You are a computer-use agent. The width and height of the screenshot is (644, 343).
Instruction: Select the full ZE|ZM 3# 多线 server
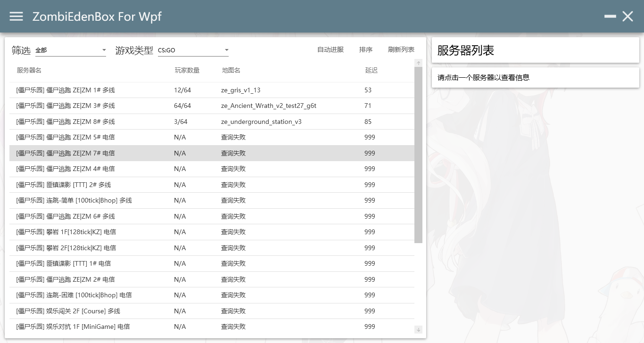point(189,106)
